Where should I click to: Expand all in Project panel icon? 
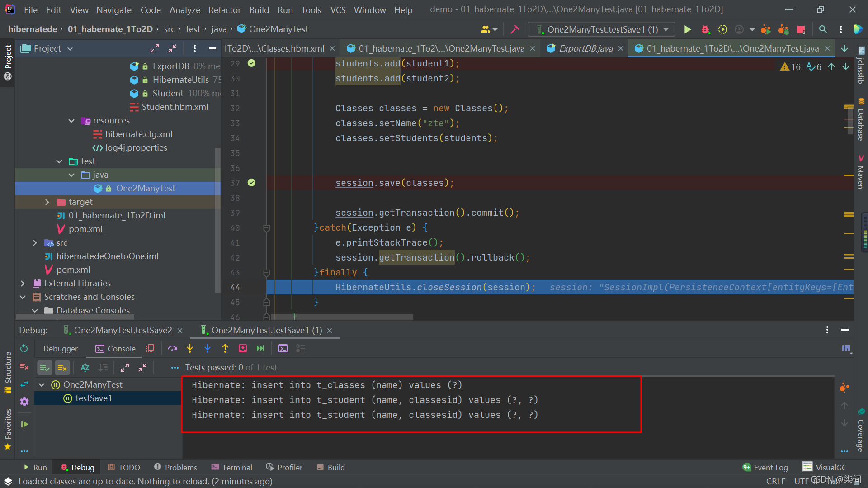point(155,48)
